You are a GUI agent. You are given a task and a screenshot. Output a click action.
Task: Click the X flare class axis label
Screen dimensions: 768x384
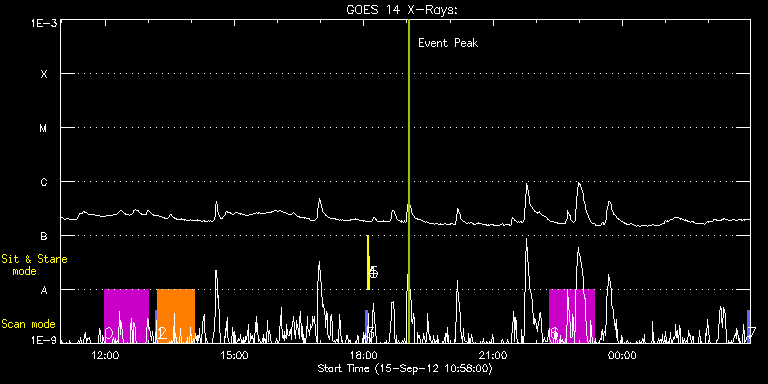(x=44, y=74)
